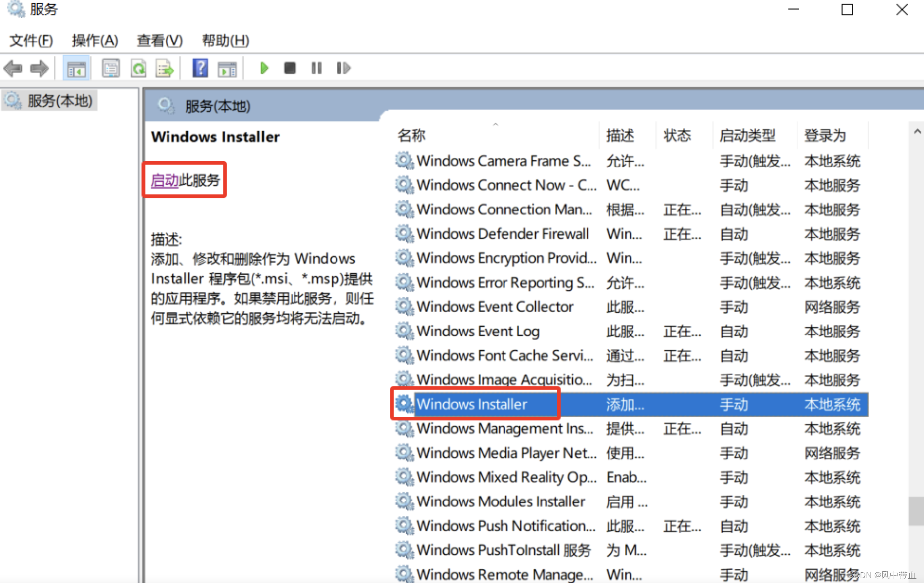Viewport: 924px width, 584px height.
Task: Open the 帮助(H) menu
Action: click(x=225, y=40)
